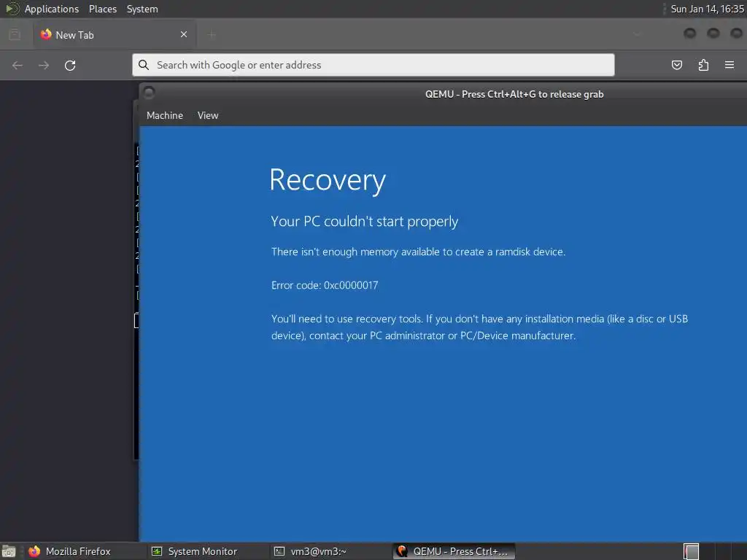Image resolution: width=747 pixels, height=560 pixels.
Task: Open the QEMU View menu
Action: click(208, 116)
